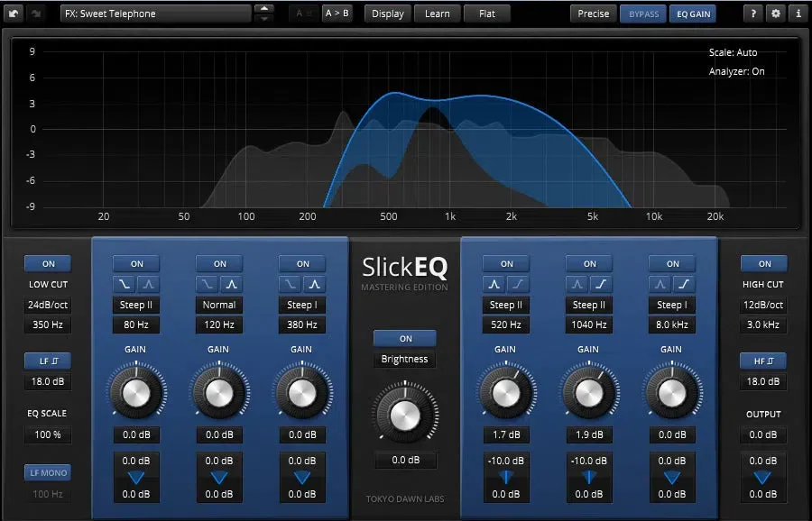Click the Brightness knob
812x521 pixels.
click(405, 416)
